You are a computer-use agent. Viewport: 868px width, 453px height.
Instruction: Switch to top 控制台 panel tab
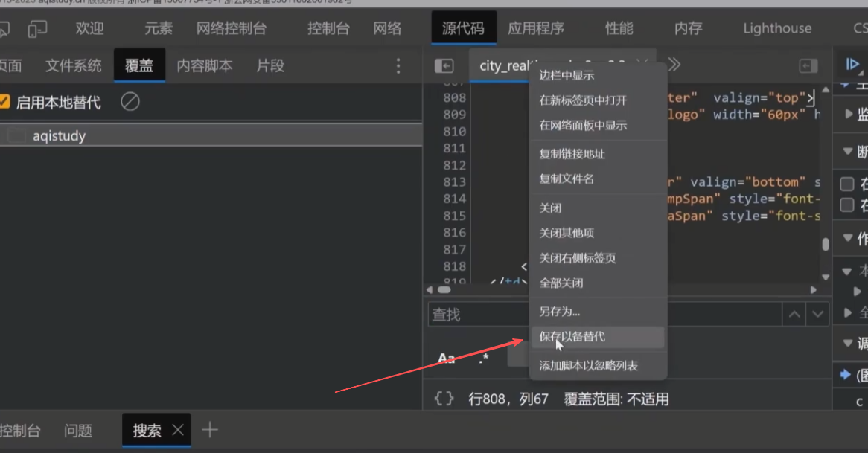[x=328, y=28]
